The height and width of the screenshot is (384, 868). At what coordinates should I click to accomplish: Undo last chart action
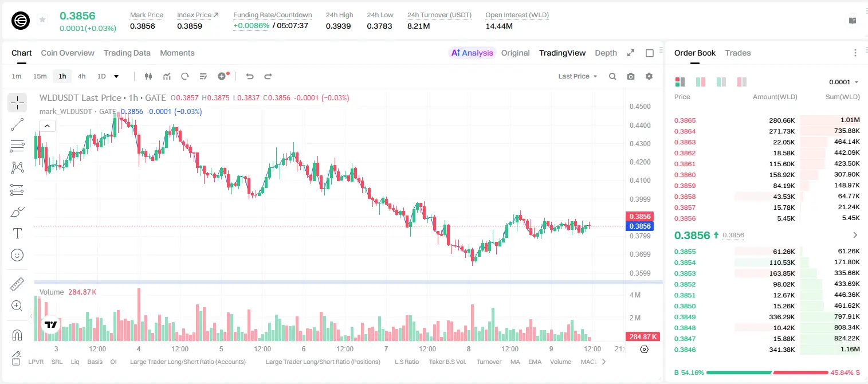(x=250, y=76)
